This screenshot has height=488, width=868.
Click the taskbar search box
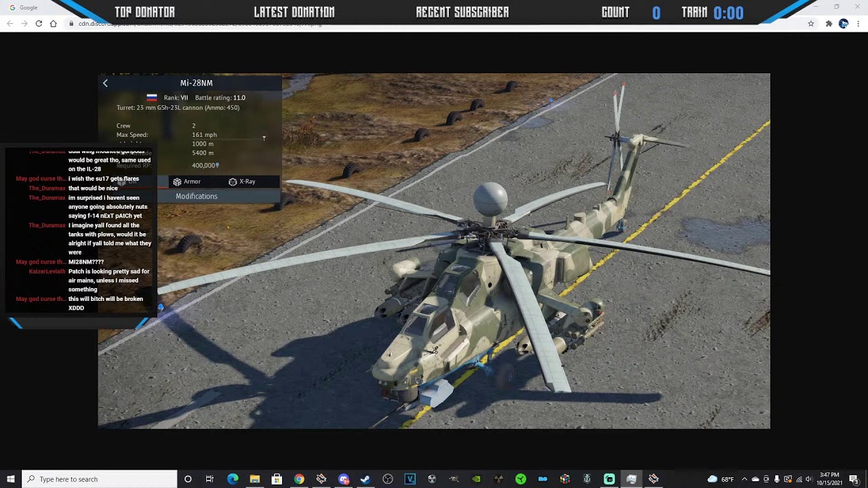coord(100,479)
